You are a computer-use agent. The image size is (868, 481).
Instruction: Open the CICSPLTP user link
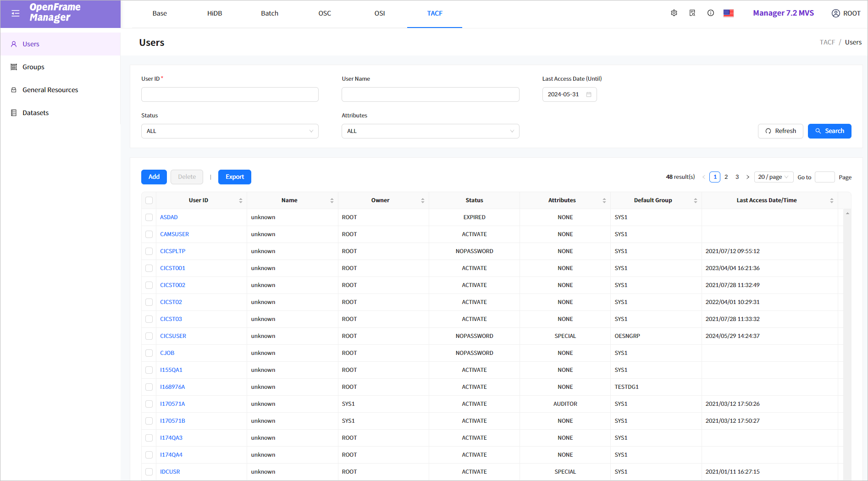pos(172,251)
